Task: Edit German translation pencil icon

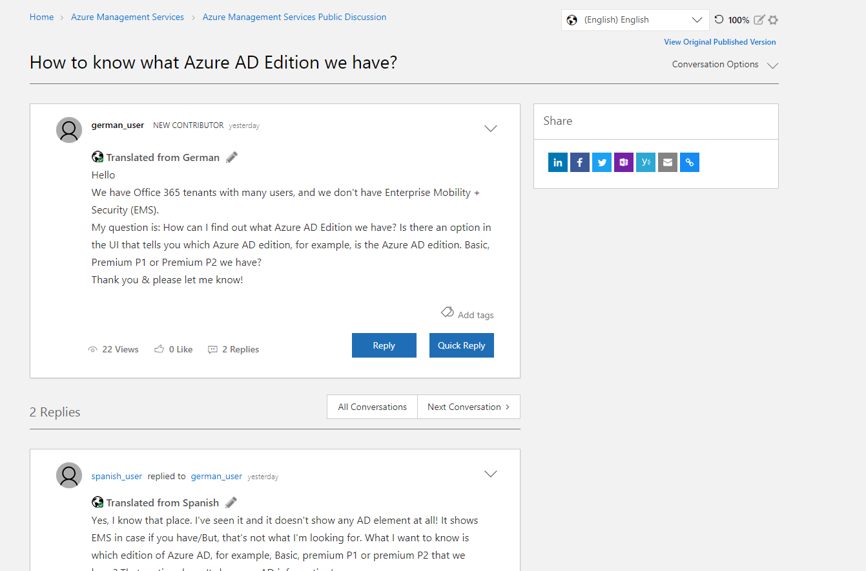Action: coord(232,157)
